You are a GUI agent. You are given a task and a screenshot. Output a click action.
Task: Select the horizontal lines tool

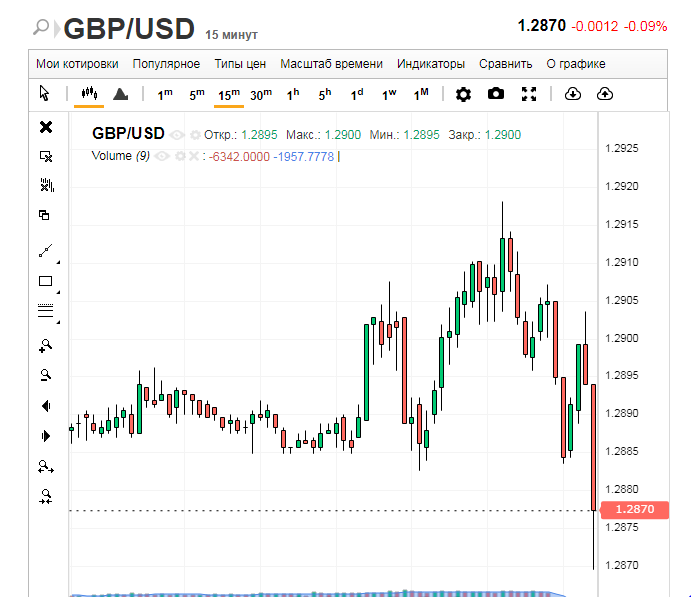click(45, 310)
